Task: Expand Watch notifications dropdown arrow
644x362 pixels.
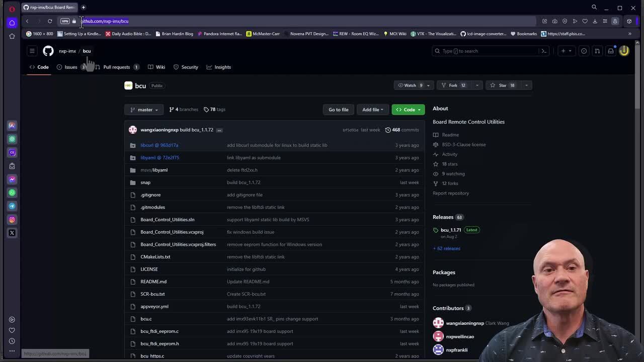Action: pos(428,85)
